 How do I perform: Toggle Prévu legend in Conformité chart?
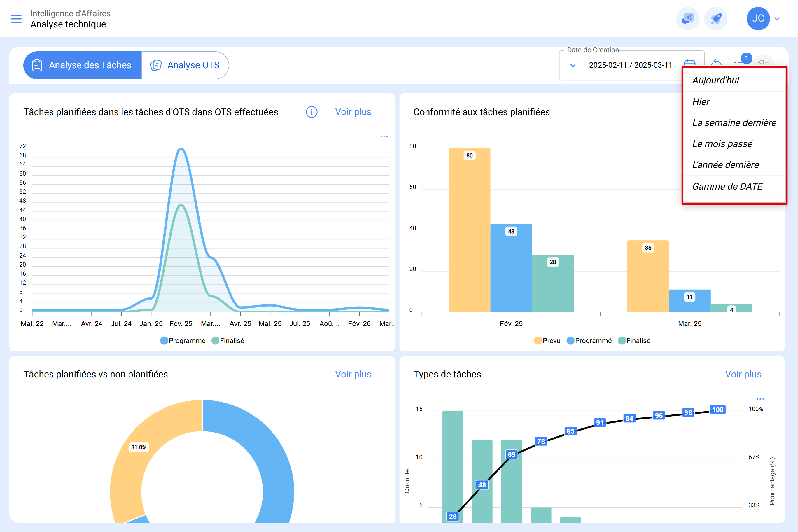pyautogui.click(x=547, y=340)
